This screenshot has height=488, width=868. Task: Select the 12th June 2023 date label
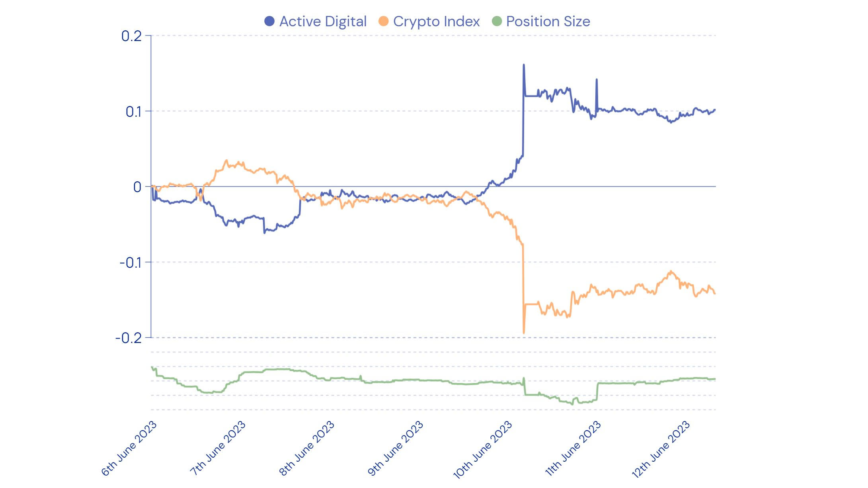(x=661, y=449)
